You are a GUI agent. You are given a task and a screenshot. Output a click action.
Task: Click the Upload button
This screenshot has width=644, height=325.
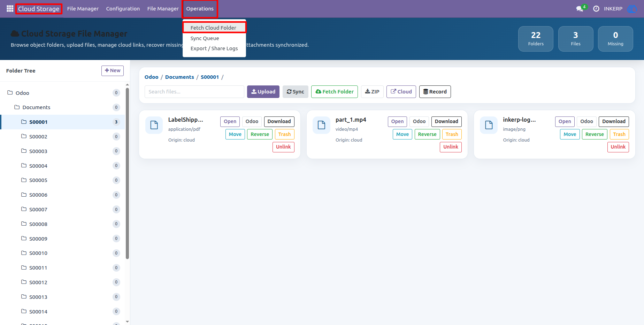[263, 92]
